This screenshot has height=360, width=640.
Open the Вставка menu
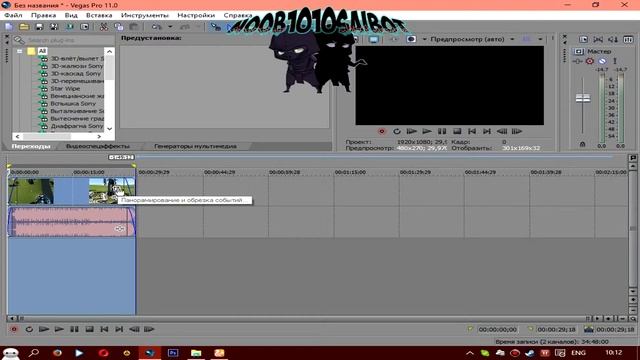click(x=99, y=15)
